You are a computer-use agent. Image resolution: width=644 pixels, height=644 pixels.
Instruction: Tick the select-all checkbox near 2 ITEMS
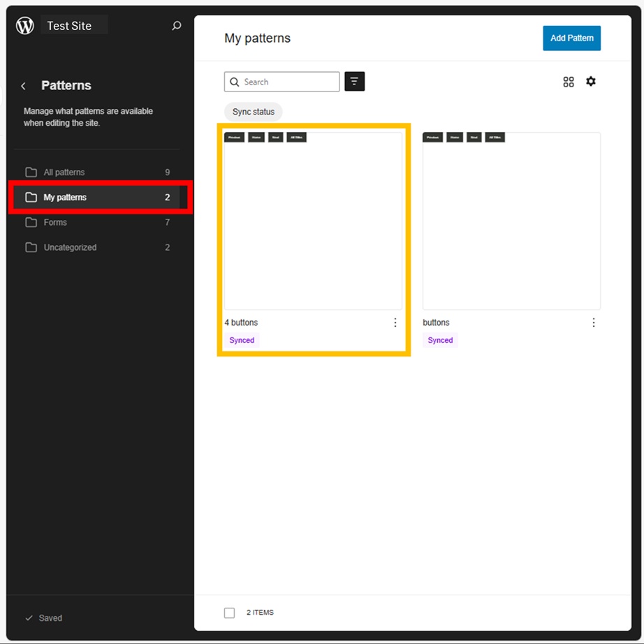pyautogui.click(x=229, y=613)
